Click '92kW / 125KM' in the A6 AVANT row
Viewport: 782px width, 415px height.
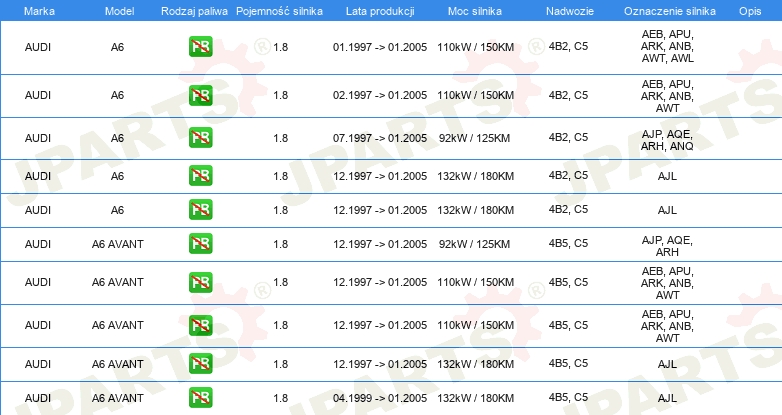click(474, 244)
